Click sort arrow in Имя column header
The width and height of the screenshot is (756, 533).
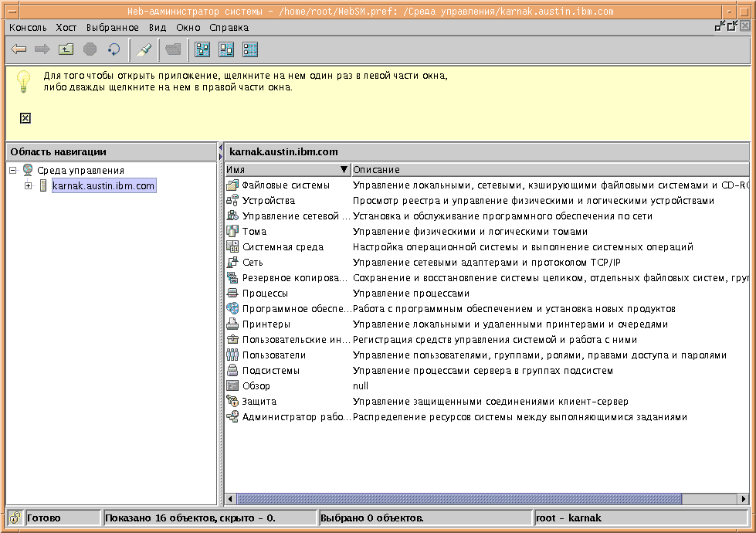pyautogui.click(x=344, y=169)
